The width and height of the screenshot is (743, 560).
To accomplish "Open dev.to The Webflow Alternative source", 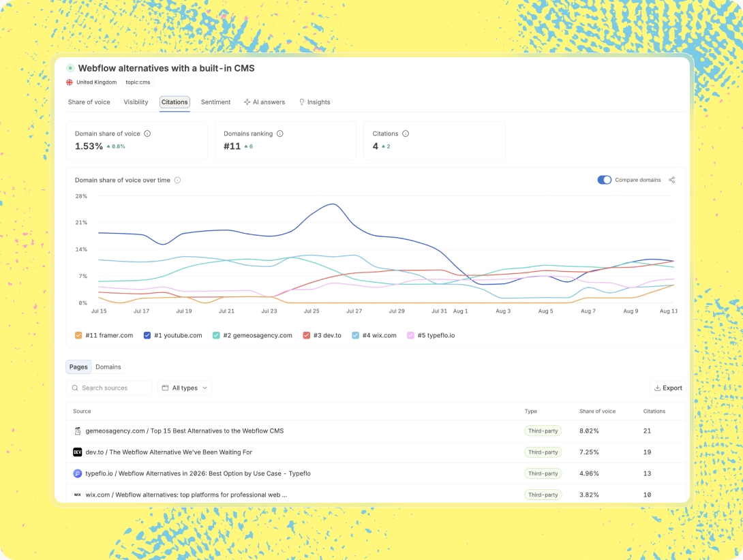I will 168,452.
